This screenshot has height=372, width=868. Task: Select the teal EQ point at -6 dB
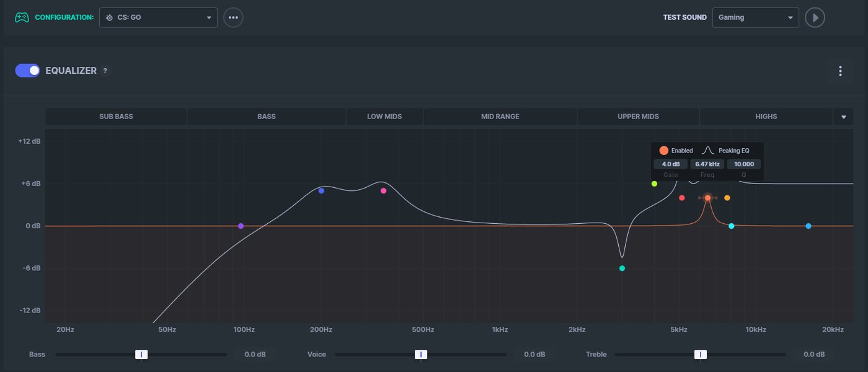(622, 268)
